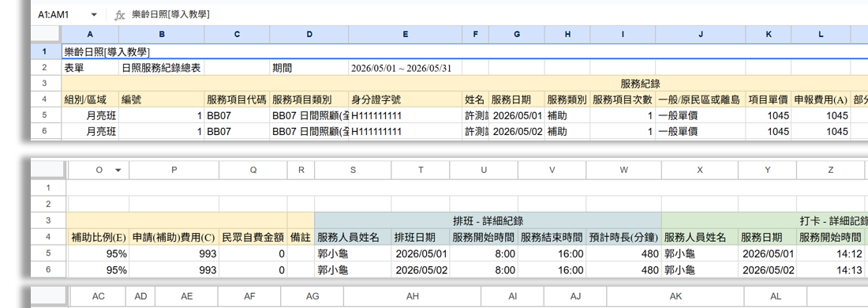Select column B header
Screen dimensions: 868x308
[162, 34]
